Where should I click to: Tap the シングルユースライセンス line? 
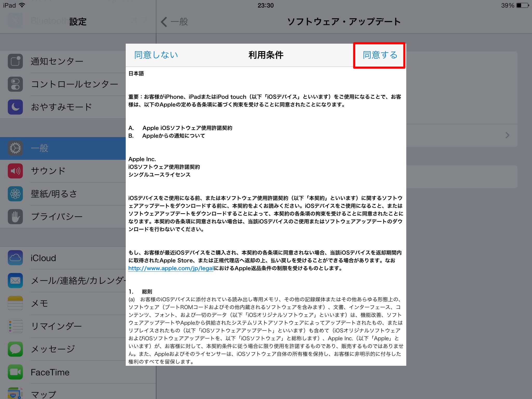tap(159, 175)
